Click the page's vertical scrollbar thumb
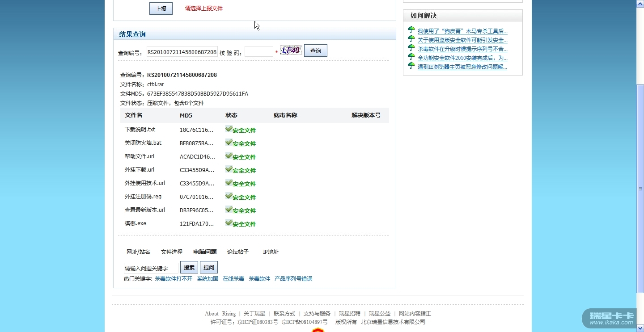Viewport: 644px width, 332px height. click(x=640, y=188)
